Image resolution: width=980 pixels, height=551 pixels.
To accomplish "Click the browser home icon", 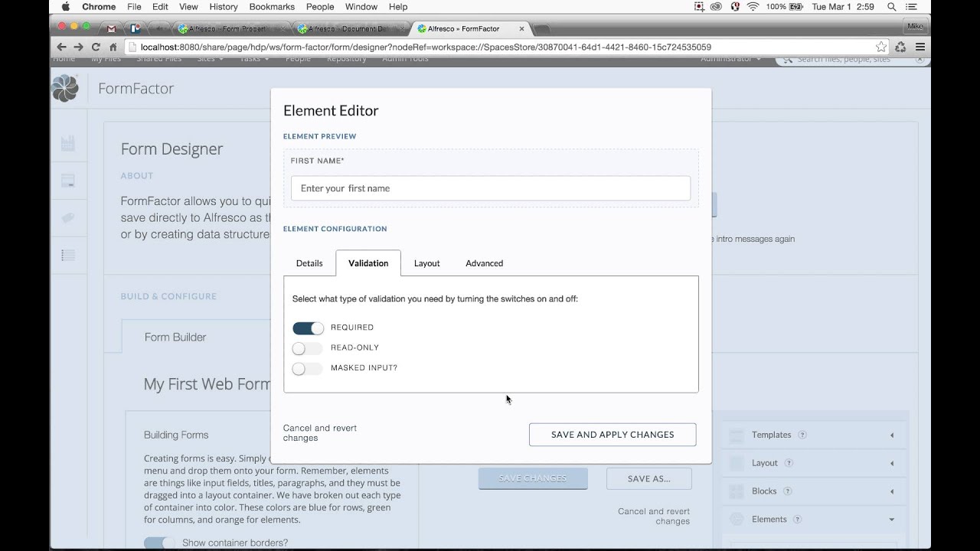I will pyautogui.click(x=113, y=47).
